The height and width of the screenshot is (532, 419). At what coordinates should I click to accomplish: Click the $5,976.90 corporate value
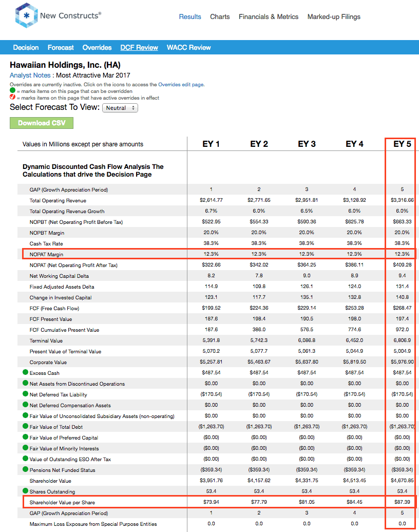(x=403, y=362)
